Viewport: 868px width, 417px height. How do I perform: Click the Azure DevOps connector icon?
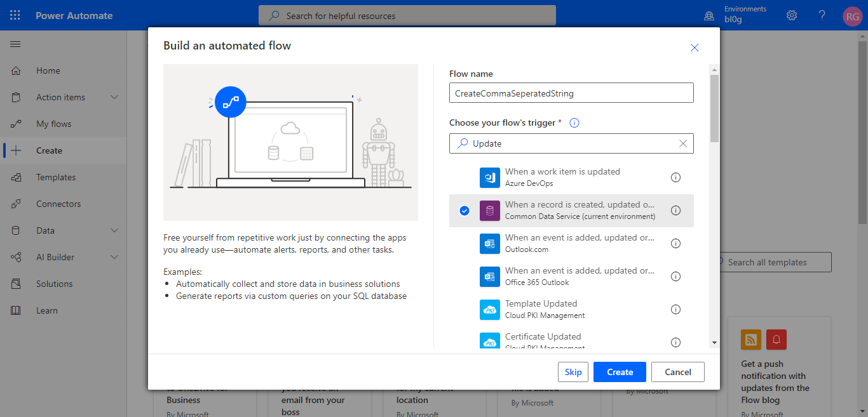(489, 178)
